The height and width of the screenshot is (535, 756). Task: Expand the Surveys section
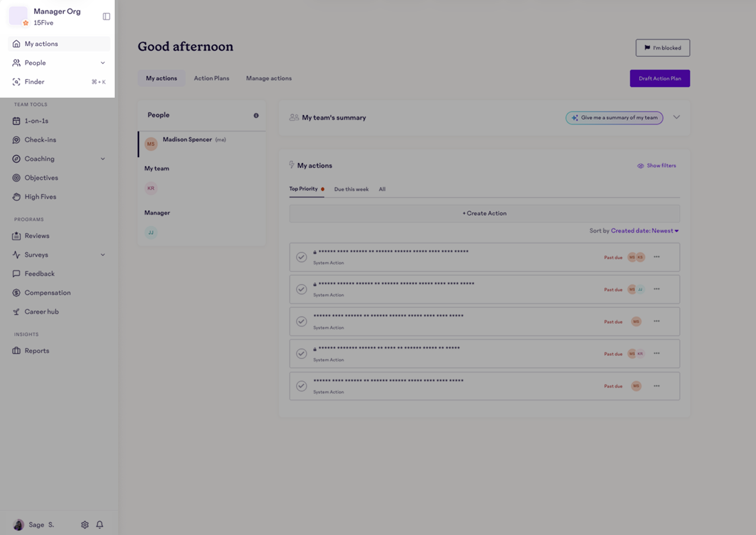[x=102, y=254]
